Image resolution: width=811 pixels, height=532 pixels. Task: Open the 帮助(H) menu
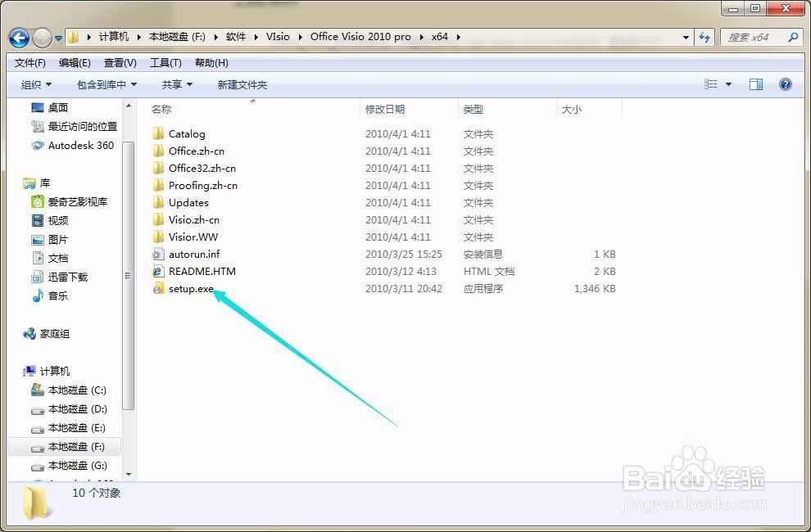click(x=211, y=63)
